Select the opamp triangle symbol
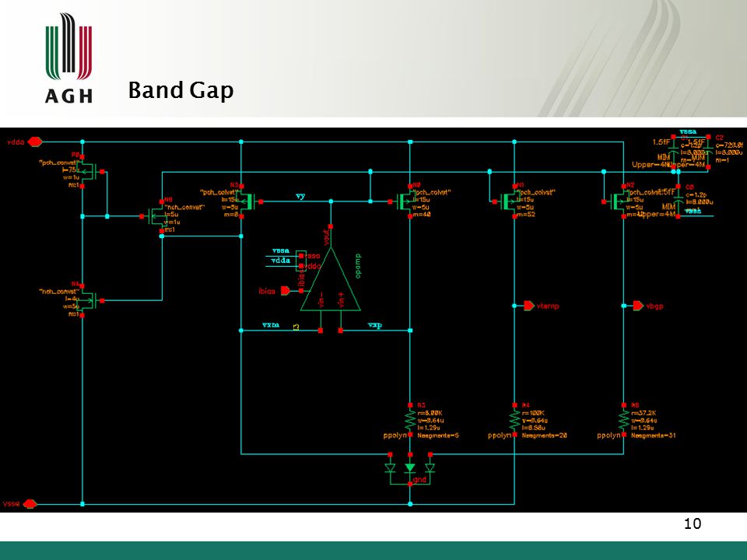 click(330, 279)
